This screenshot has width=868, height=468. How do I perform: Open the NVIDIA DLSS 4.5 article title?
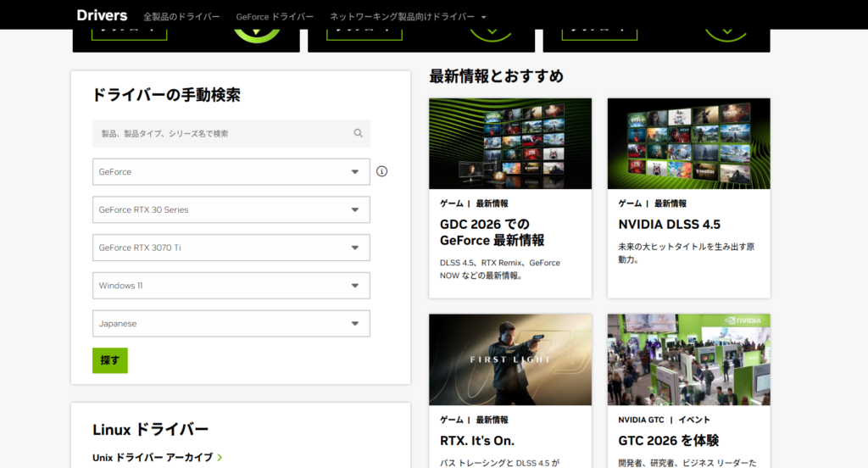670,225
